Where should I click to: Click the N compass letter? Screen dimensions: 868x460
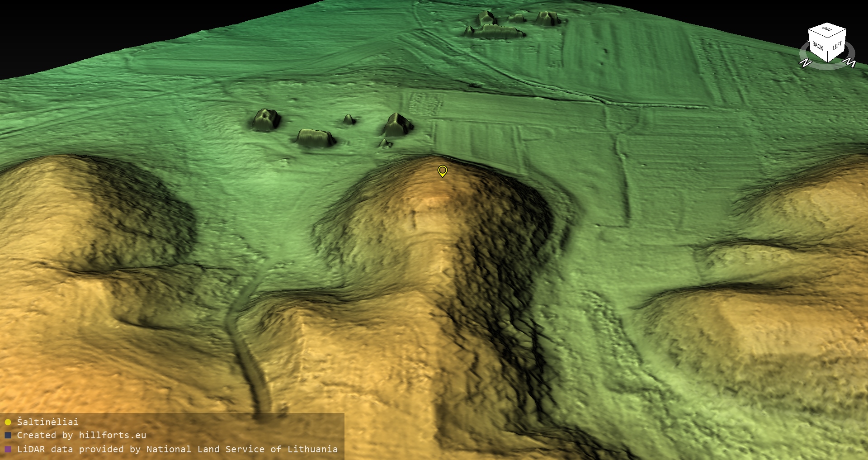(805, 63)
